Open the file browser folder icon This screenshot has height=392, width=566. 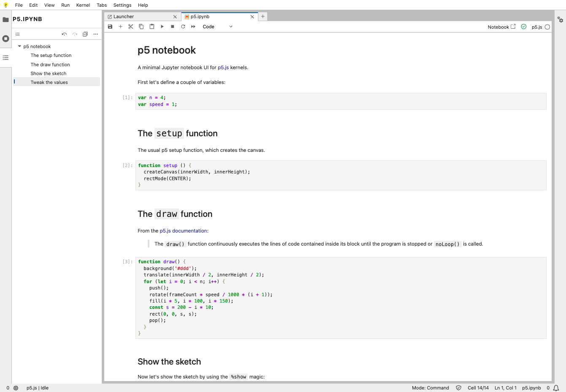(x=5, y=19)
